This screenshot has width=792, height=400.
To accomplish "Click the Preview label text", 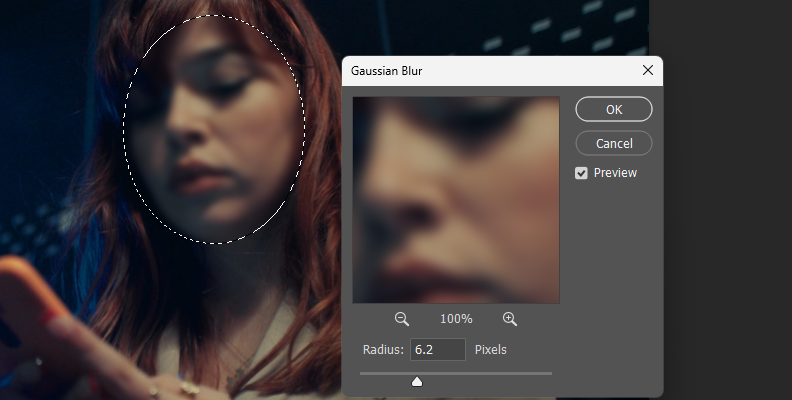I will [615, 173].
